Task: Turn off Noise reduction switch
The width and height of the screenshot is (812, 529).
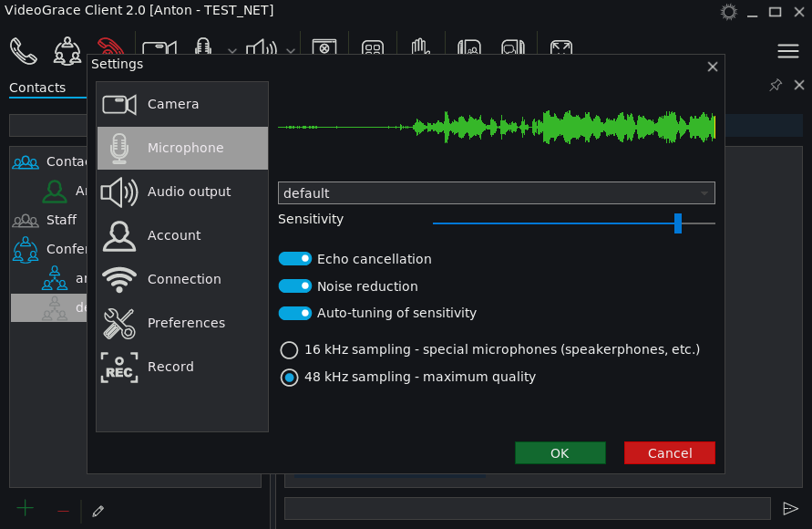Action: [295, 286]
